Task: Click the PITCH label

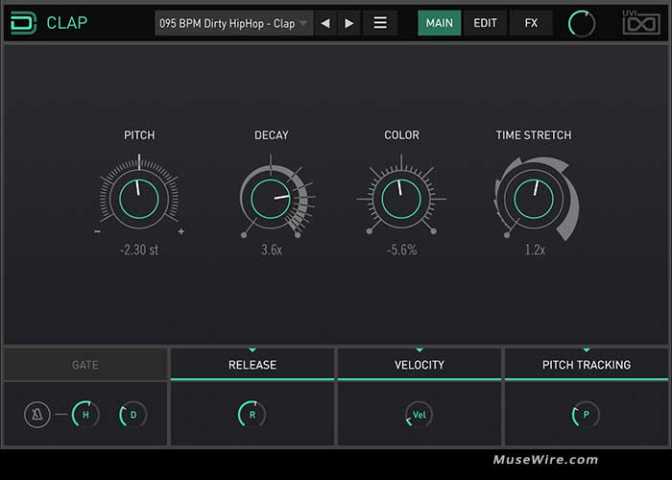Action: click(x=139, y=135)
